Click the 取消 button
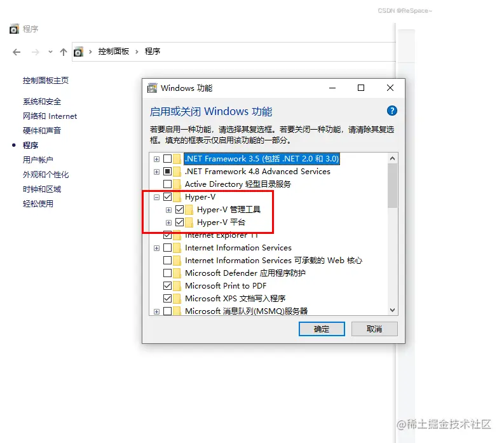 coord(374,329)
